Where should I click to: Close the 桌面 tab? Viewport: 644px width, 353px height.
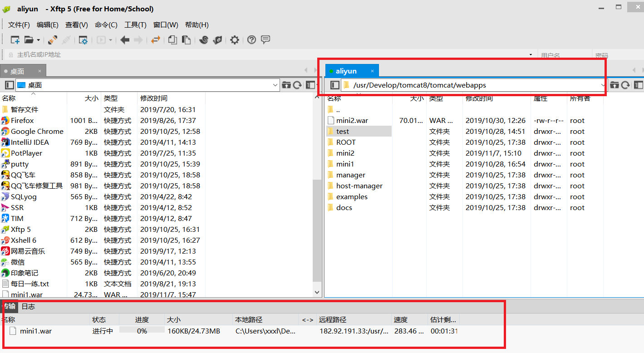click(39, 71)
